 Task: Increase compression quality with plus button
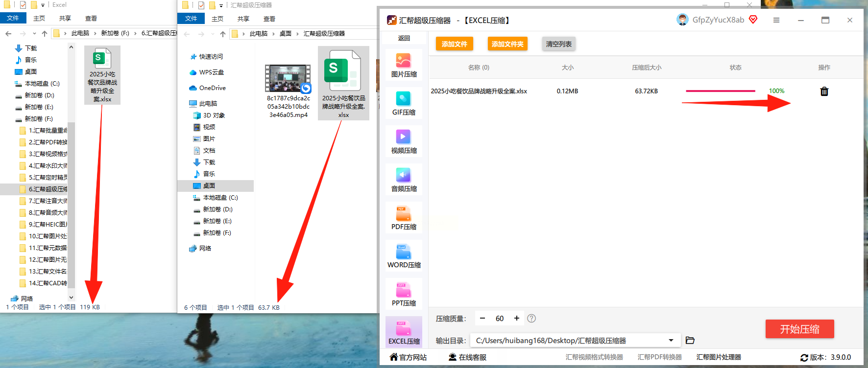[516, 318]
